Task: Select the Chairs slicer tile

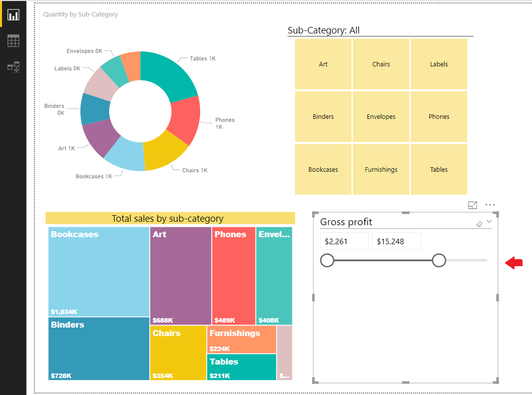Action: [381, 64]
